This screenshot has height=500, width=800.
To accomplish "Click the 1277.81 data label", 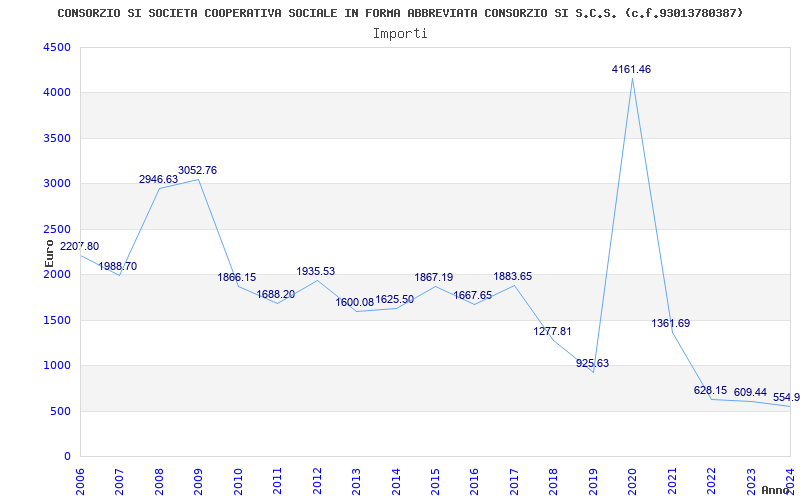I will [553, 332].
